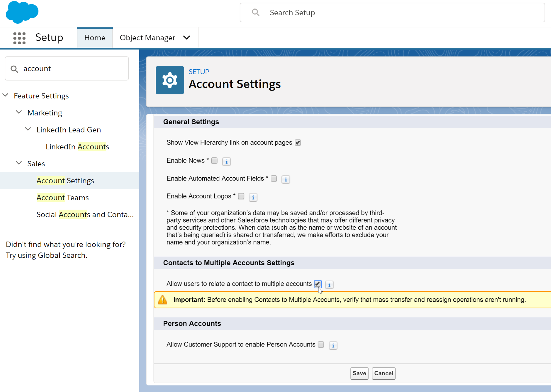Screen dimensions: 551x392
Task: Click the Salesforce cloud logo
Action: coord(22,12)
